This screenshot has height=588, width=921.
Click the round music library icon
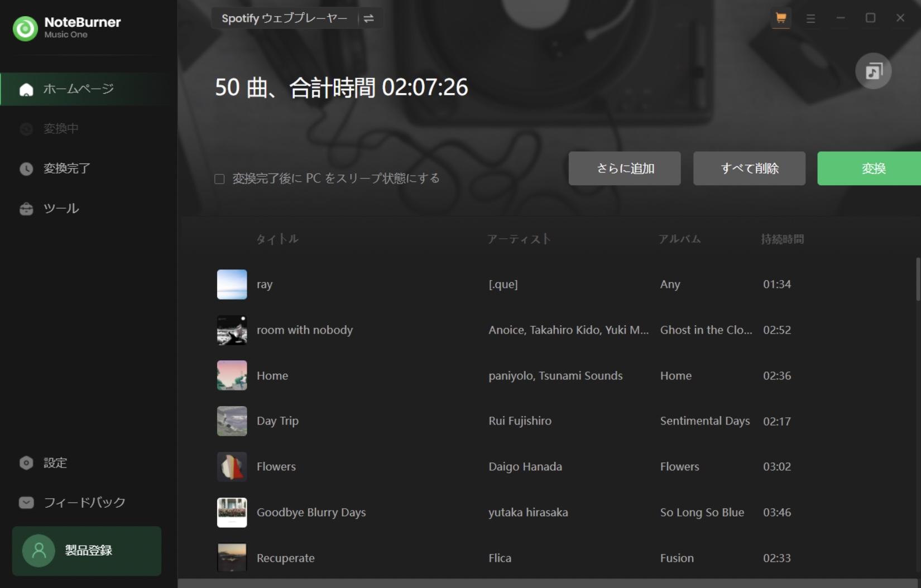pos(873,71)
